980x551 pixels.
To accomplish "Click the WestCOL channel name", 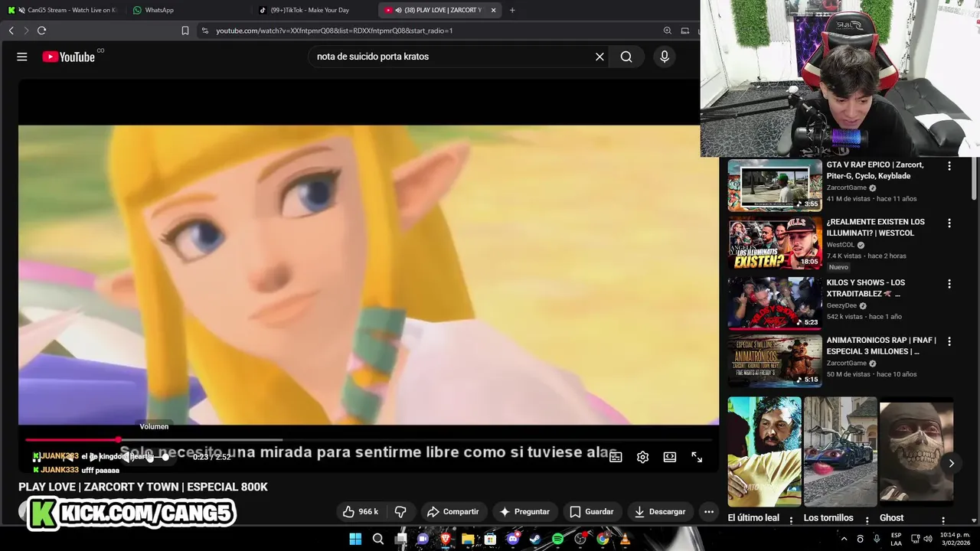I will click(841, 245).
